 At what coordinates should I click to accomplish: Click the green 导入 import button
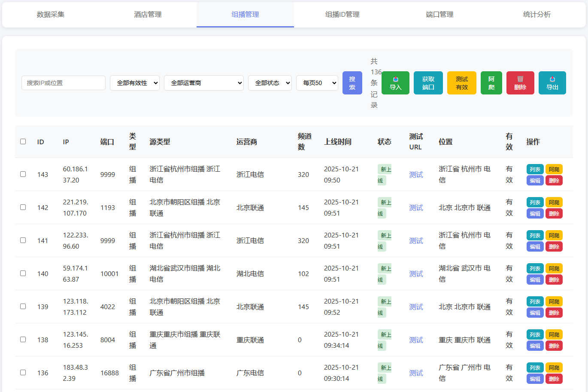pos(395,83)
